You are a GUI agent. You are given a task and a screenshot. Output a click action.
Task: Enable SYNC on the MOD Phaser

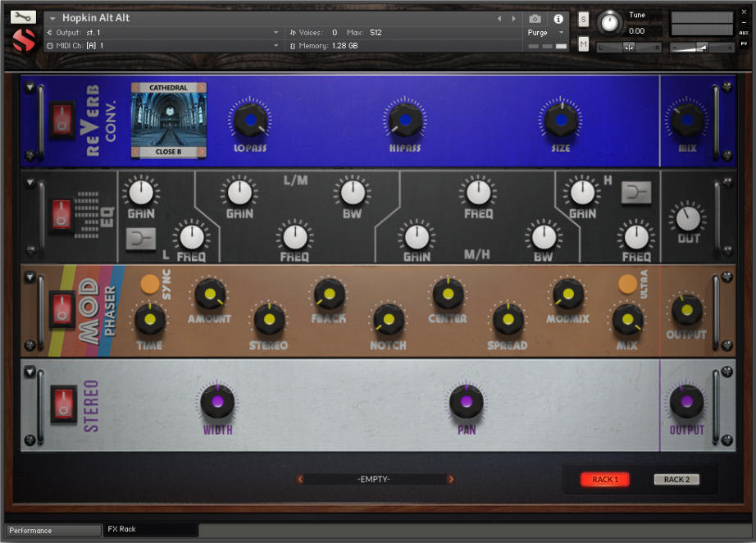pyautogui.click(x=148, y=283)
